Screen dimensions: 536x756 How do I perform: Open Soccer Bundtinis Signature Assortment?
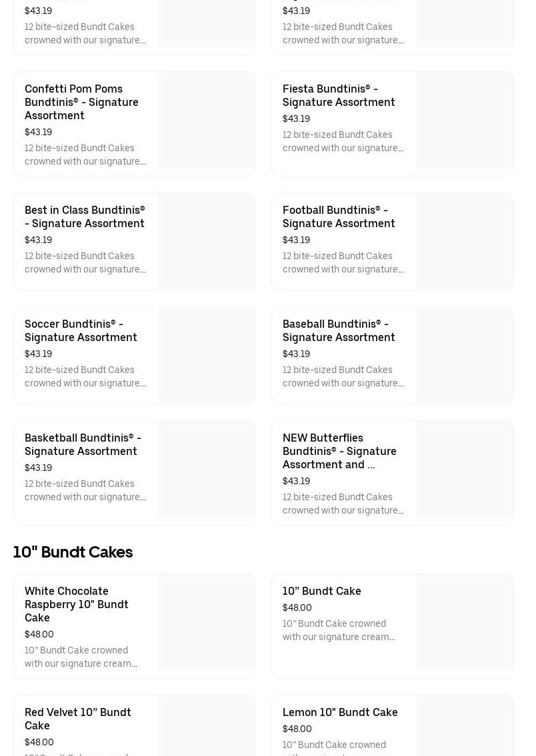click(81, 330)
